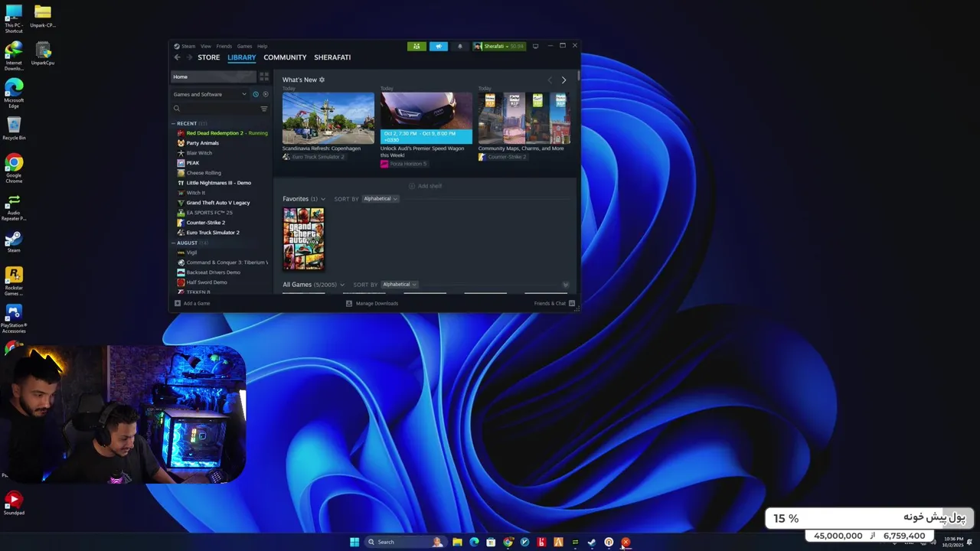Expand All Games shelf dropdown
The image size is (980, 551).
coord(342,285)
